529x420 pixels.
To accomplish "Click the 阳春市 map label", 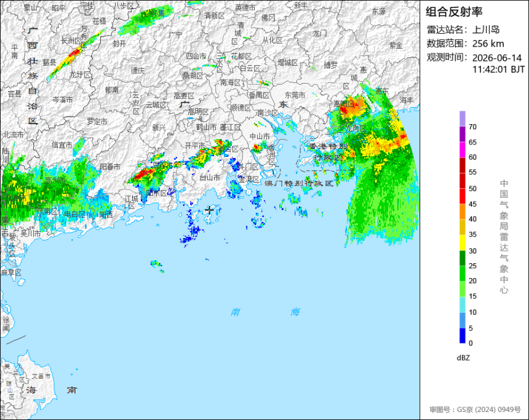I will tap(110, 167).
